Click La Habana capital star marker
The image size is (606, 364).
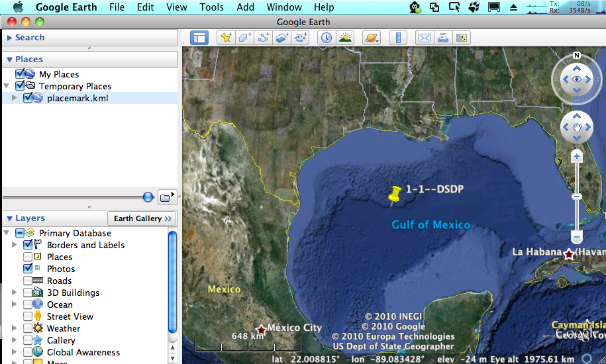point(568,254)
